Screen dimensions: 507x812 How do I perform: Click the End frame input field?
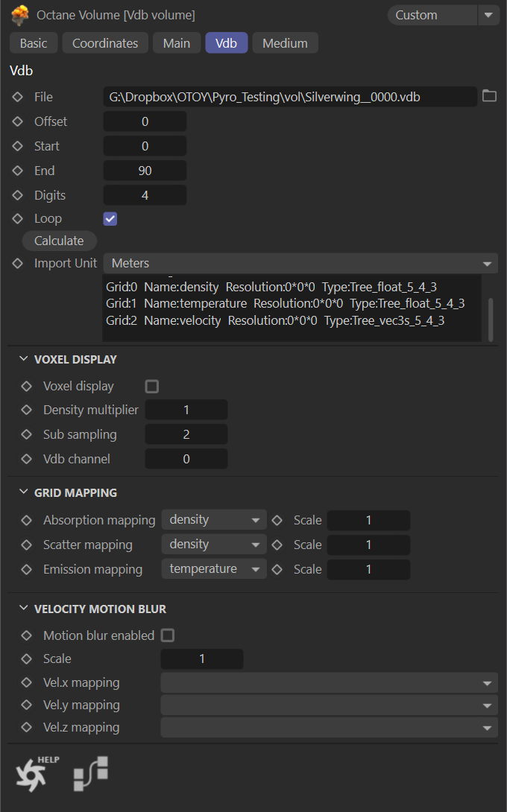[x=145, y=171]
